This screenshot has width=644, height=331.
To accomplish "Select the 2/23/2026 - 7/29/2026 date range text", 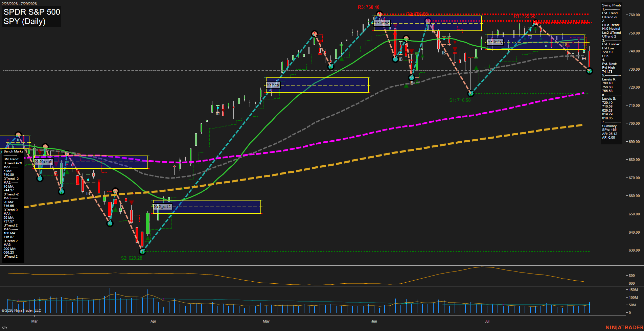I will point(19,4).
